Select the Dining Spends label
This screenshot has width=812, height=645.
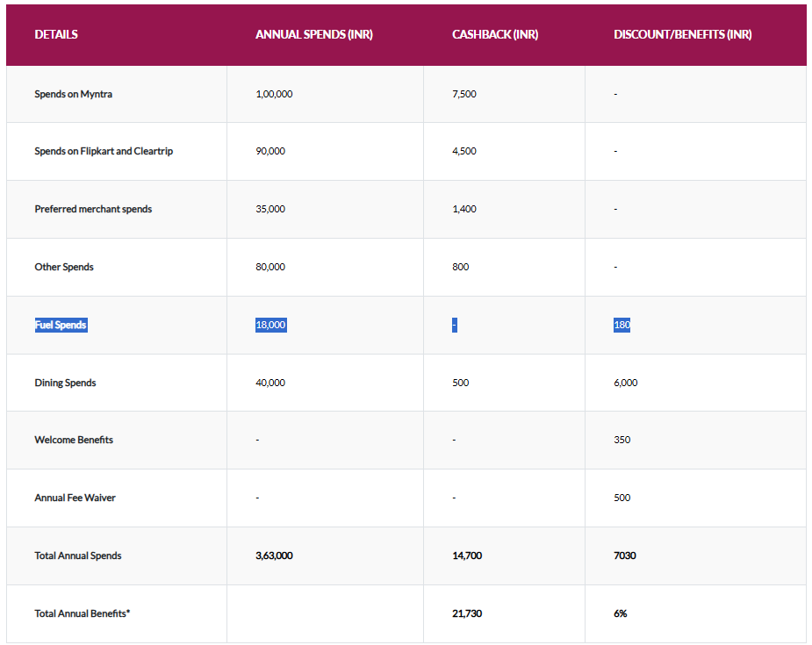click(x=65, y=383)
